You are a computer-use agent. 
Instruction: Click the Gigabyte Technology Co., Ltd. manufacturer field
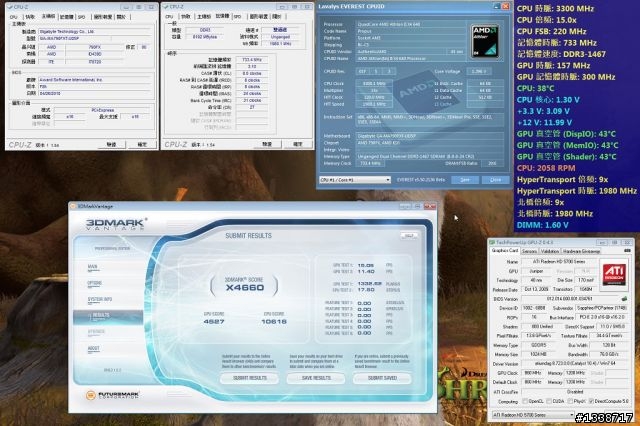[x=95, y=31]
